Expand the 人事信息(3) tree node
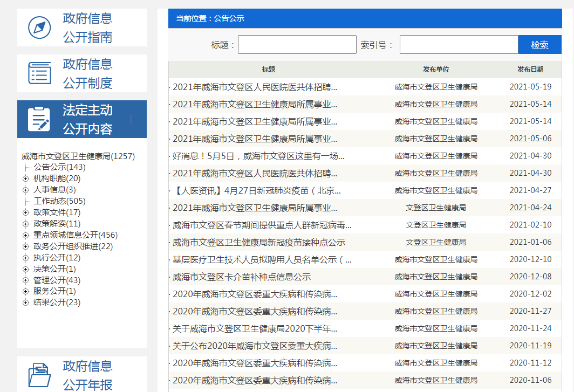Viewport: 574px width, 392px height. coord(25,190)
